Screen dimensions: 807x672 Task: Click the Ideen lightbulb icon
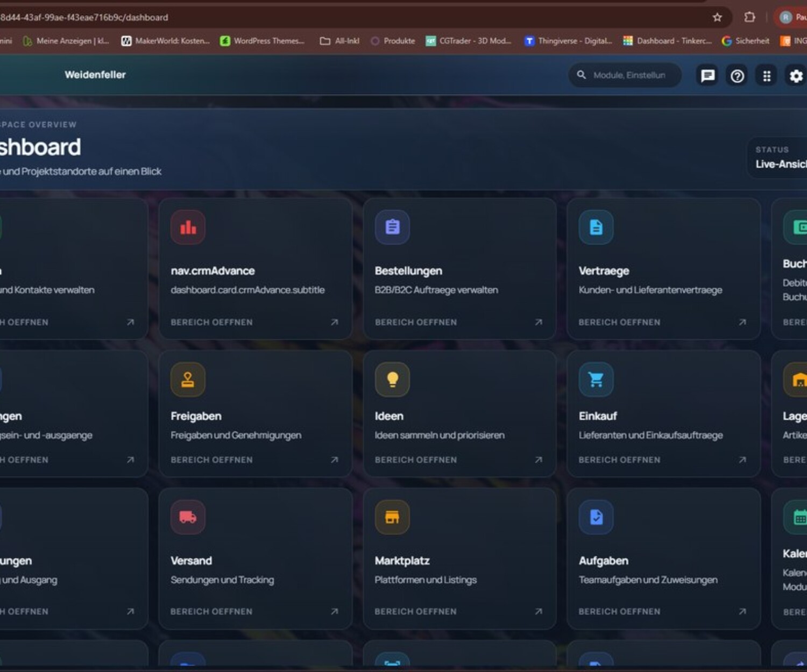click(392, 380)
